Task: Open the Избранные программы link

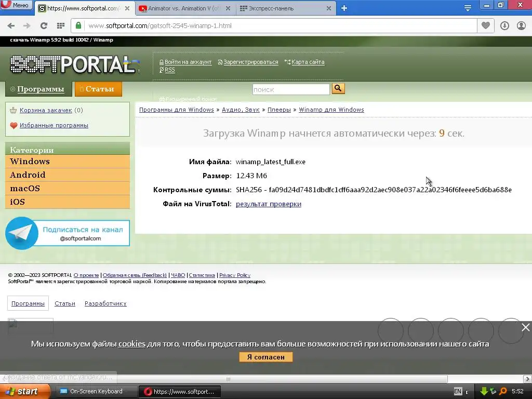Action: 54,126
